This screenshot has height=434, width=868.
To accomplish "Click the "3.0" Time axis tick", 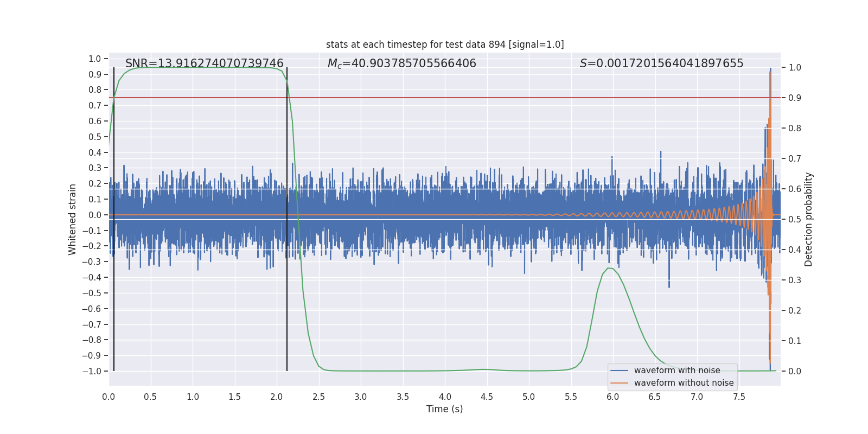I will coord(361,397).
